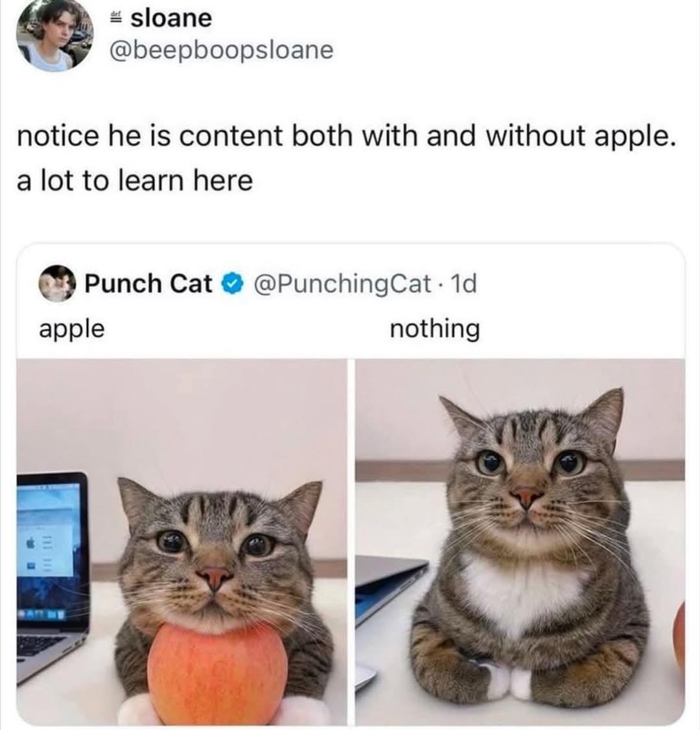Image resolution: width=700 pixels, height=730 pixels.
Task: Open the right photo of cat with nothing
Action: [x=520, y=542]
